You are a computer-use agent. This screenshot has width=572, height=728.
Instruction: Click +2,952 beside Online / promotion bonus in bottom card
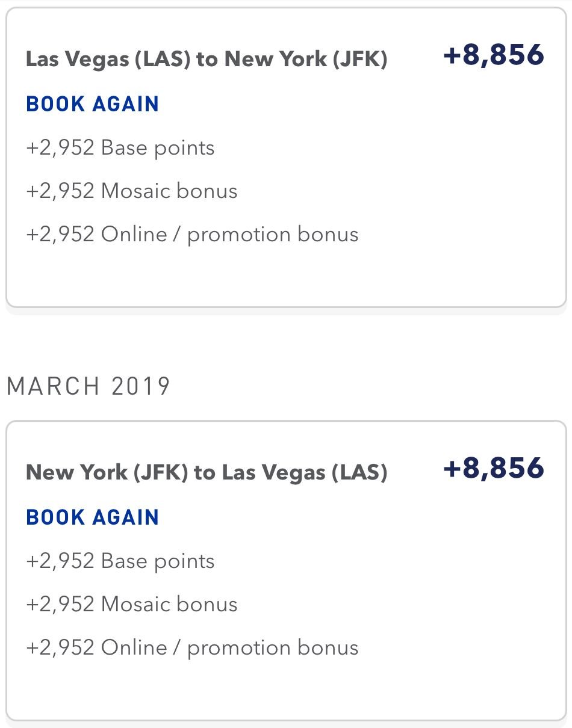[x=60, y=648]
